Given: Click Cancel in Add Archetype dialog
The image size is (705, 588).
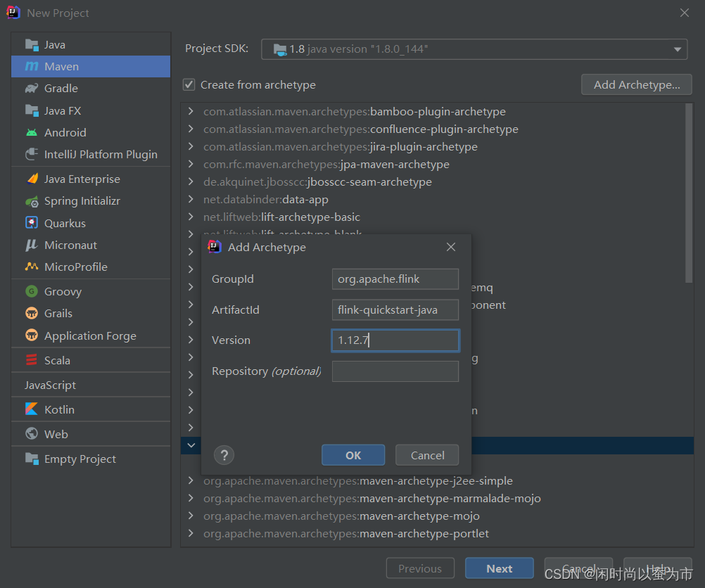Looking at the screenshot, I should tap(427, 455).
